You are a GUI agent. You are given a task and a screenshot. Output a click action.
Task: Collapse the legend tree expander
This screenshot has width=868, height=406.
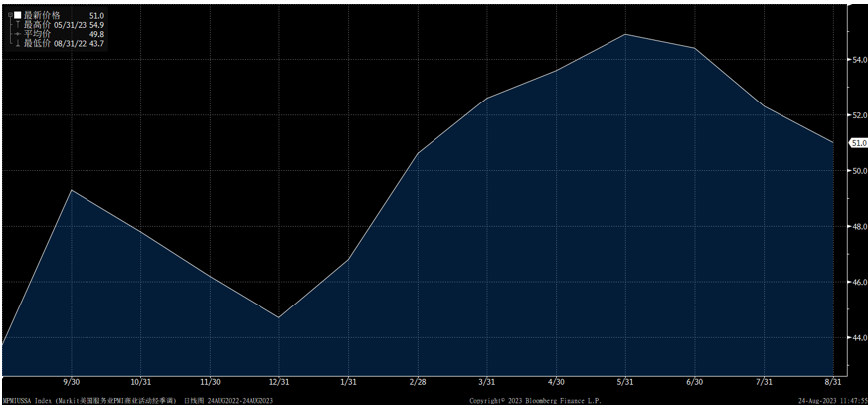click(9, 17)
